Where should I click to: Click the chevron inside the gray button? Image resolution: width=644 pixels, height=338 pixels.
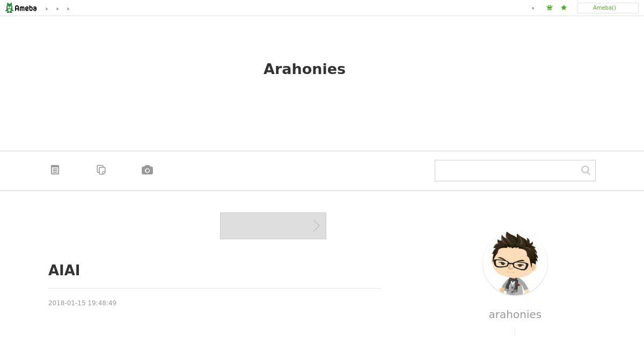click(317, 226)
